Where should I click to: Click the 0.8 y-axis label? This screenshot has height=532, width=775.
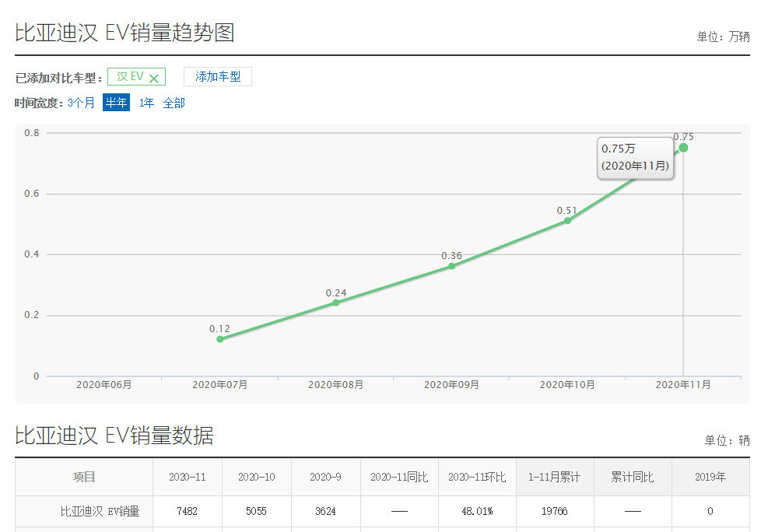pos(32,133)
